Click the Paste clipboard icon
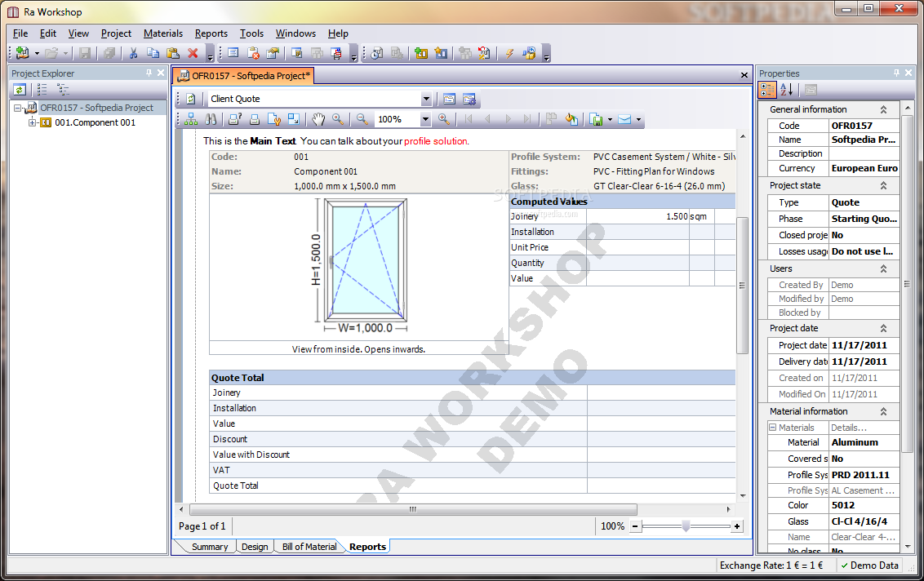The image size is (924, 581). tap(173, 53)
